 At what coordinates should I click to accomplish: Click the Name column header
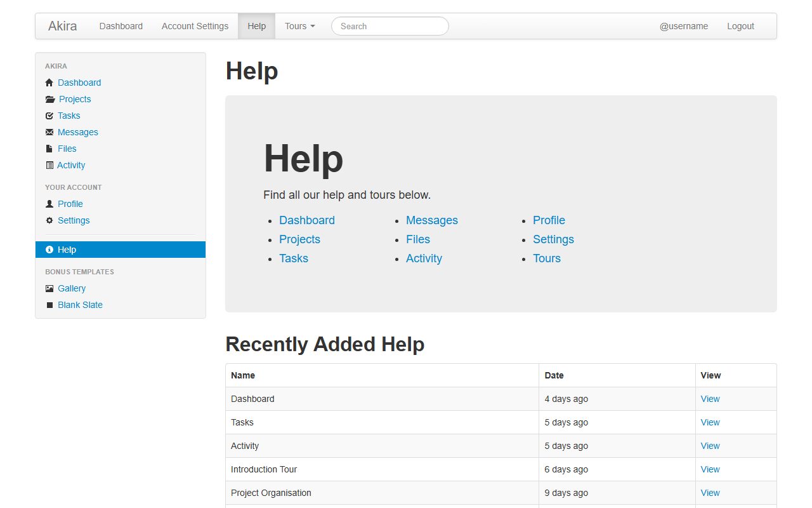383,375
